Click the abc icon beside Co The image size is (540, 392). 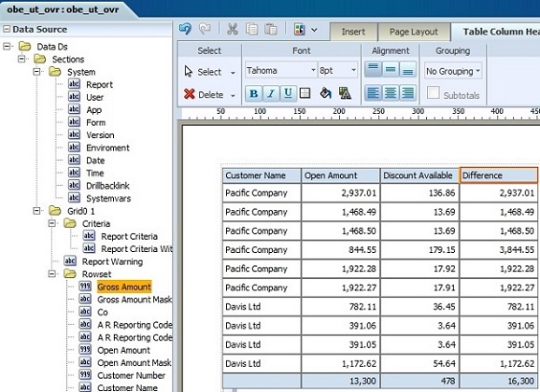tap(85, 312)
